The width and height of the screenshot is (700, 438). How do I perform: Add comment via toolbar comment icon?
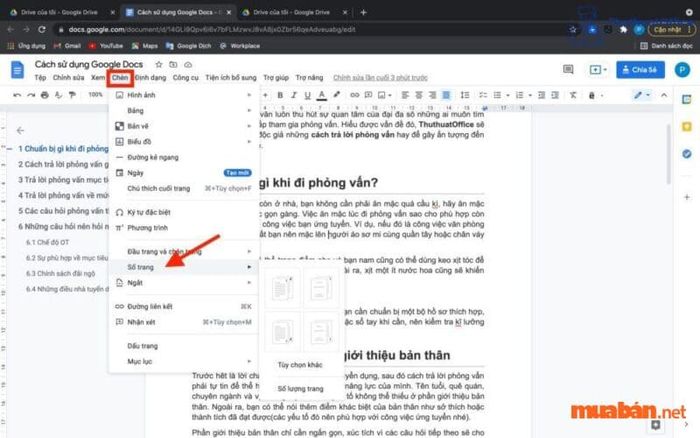pos(368,95)
